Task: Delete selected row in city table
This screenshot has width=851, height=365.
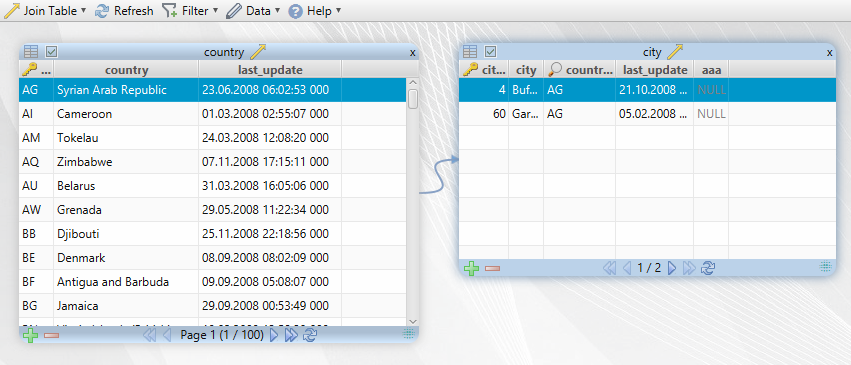Action: pyautogui.click(x=492, y=268)
